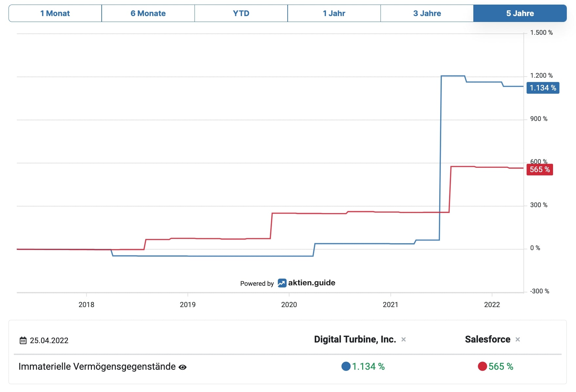The height and width of the screenshot is (392, 576).
Task: Click the green 565 % table value
Action: [501, 366]
